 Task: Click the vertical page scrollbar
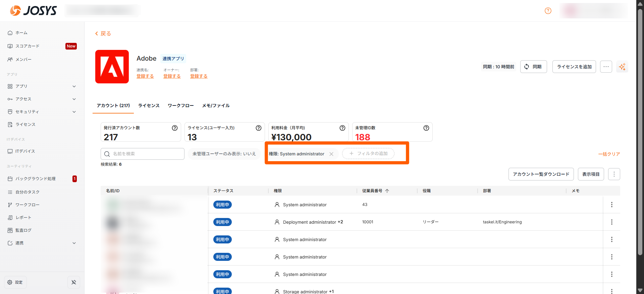(x=640, y=134)
